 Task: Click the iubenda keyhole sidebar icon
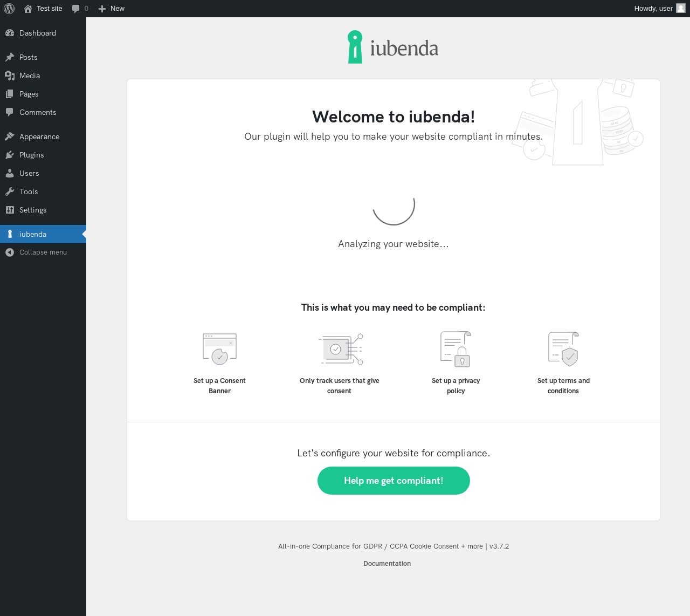10,234
